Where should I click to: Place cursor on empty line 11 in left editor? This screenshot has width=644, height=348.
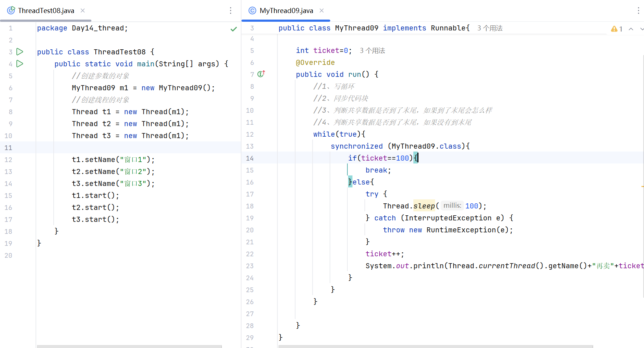(138, 148)
